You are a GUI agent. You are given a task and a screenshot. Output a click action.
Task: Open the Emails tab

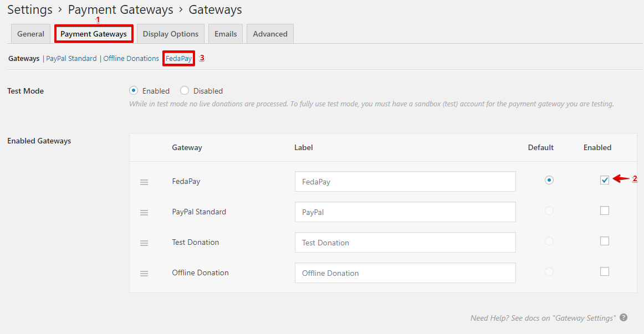[x=226, y=34]
